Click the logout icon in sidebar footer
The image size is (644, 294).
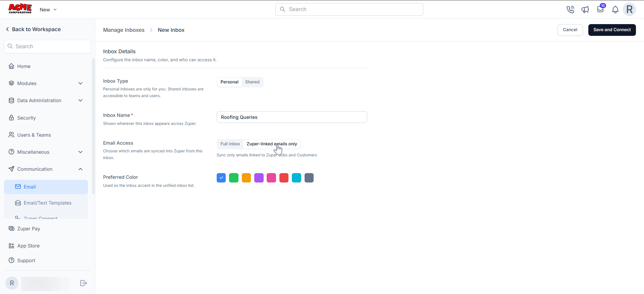pyautogui.click(x=84, y=283)
